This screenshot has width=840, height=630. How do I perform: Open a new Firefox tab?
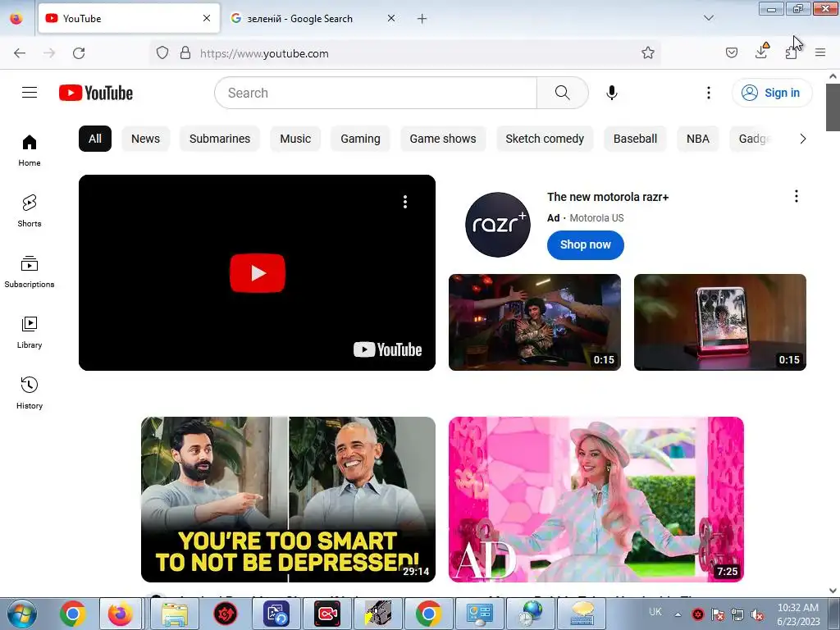point(422,19)
